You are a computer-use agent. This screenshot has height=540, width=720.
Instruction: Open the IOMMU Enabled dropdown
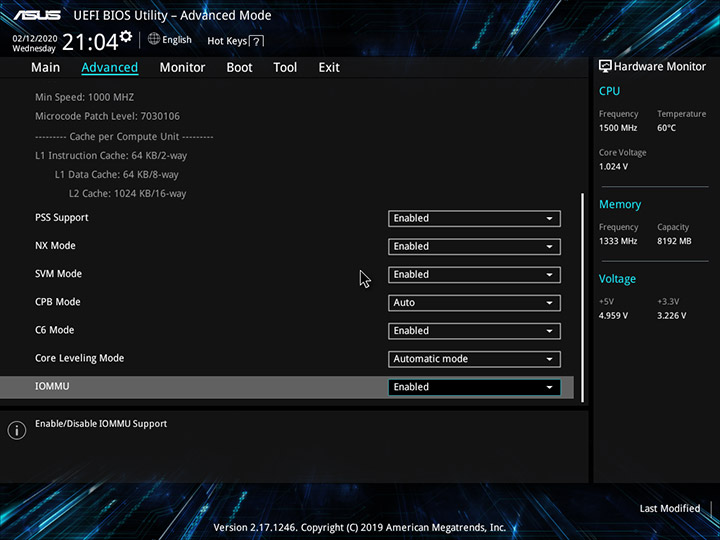[474, 387]
